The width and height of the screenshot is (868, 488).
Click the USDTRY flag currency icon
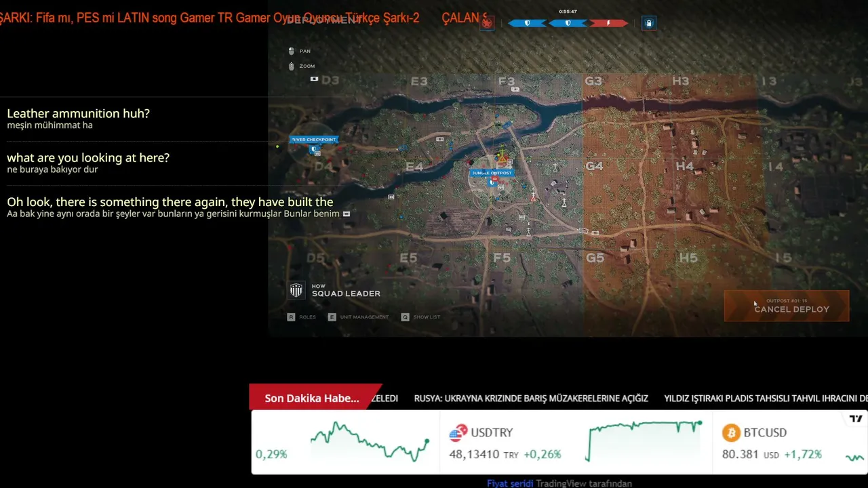(460, 432)
